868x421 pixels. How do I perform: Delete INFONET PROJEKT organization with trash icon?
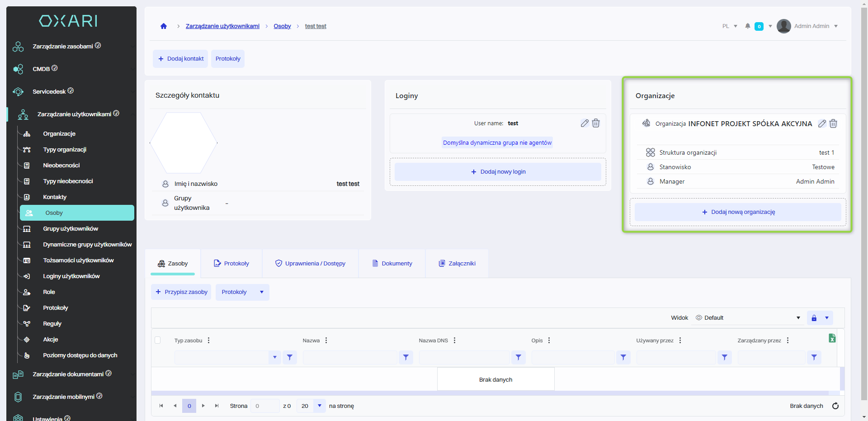tap(833, 124)
